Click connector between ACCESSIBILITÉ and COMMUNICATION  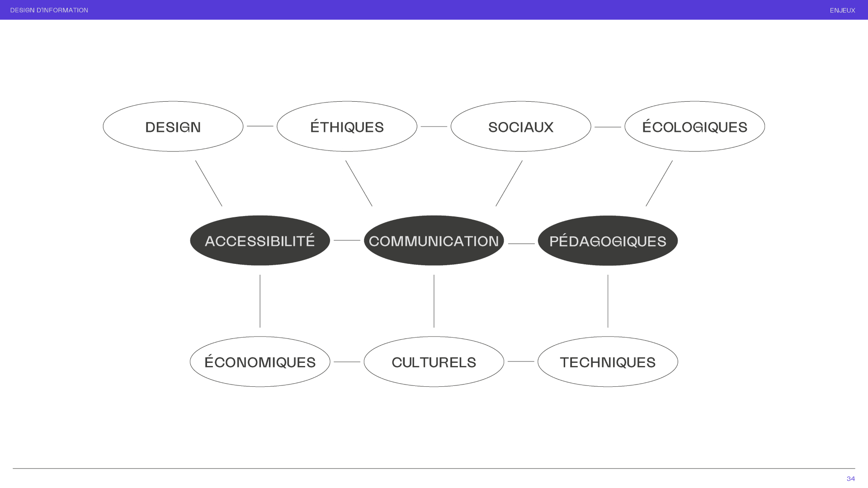click(x=347, y=240)
